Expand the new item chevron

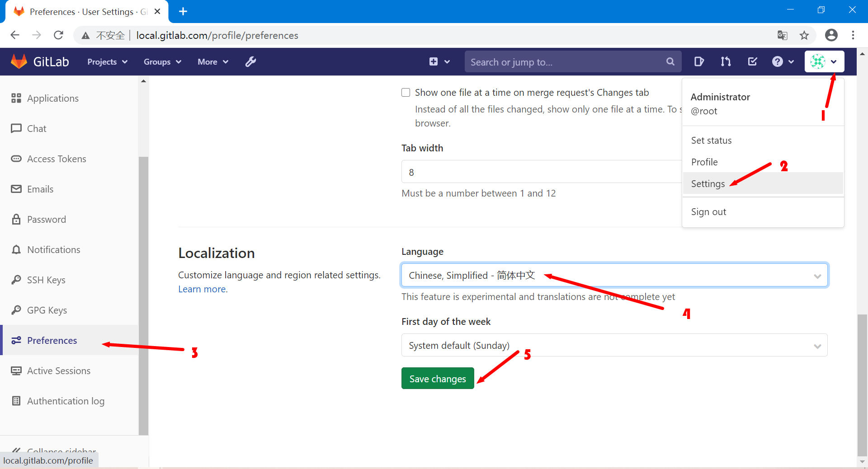coord(447,62)
